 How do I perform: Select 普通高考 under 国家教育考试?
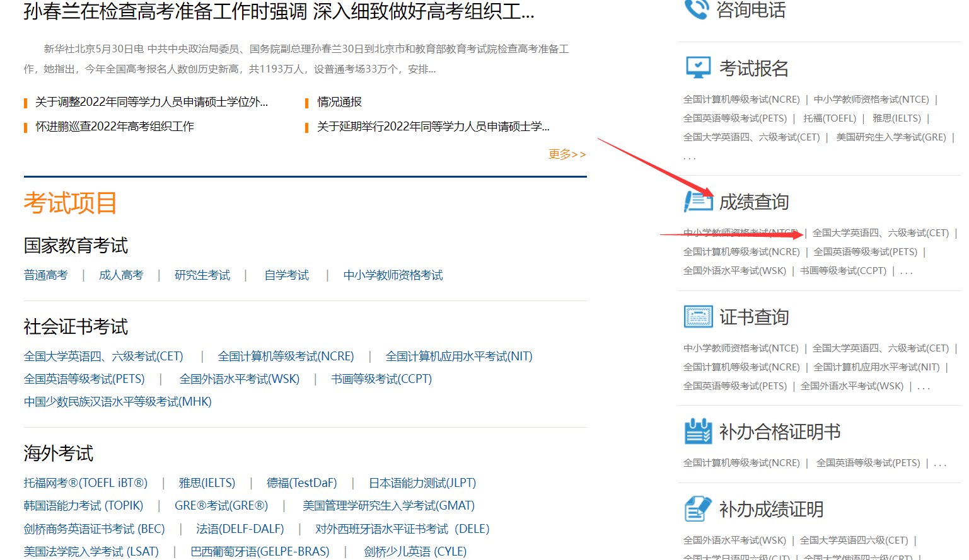coord(45,275)
